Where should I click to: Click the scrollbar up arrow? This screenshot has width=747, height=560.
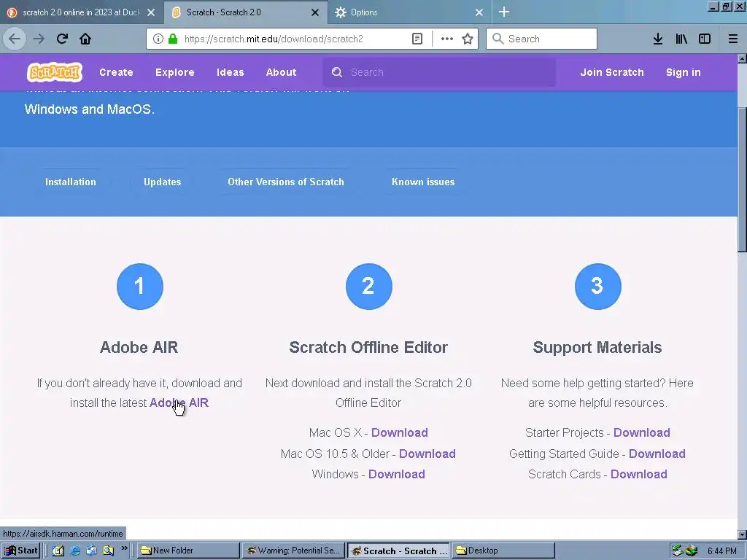coord(742,58)
